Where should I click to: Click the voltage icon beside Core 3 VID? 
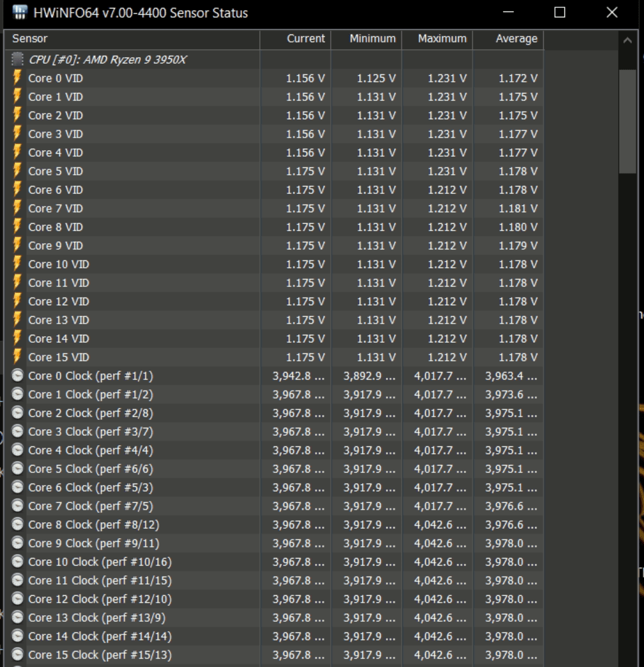click(17, 134)
